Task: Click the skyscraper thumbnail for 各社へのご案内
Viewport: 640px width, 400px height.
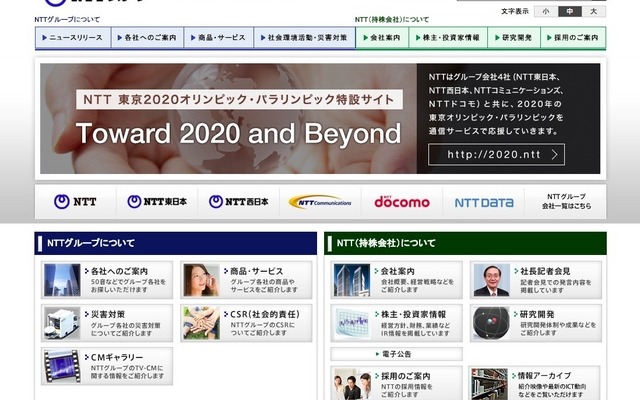Action: coord(62,280)
